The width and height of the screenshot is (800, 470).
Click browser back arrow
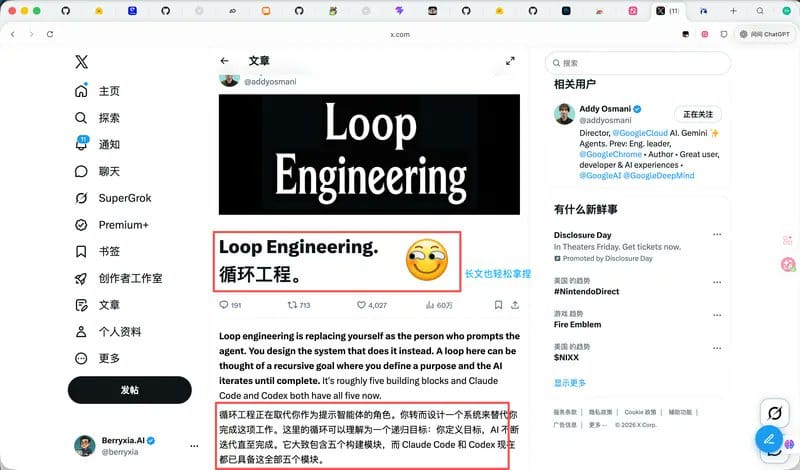[13, 34]
